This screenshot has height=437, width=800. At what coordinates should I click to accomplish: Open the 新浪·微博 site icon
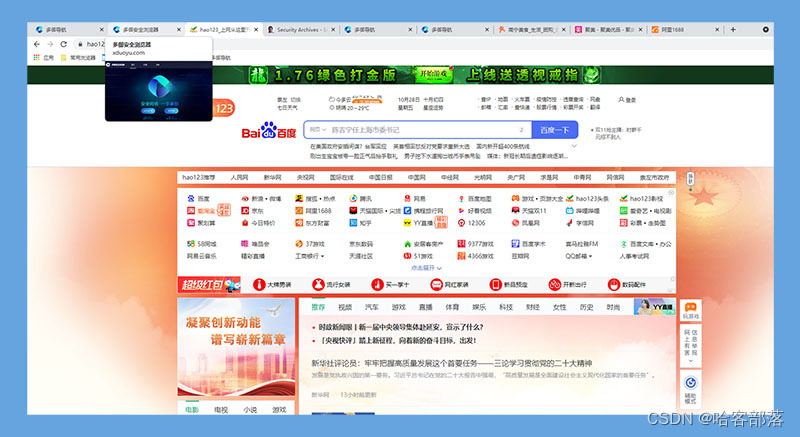pos(245,198)
